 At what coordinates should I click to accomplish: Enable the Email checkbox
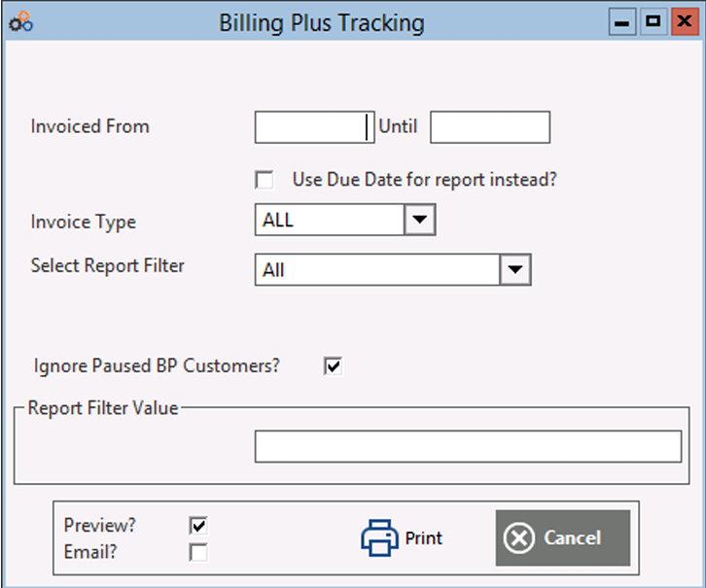(198, 552)
